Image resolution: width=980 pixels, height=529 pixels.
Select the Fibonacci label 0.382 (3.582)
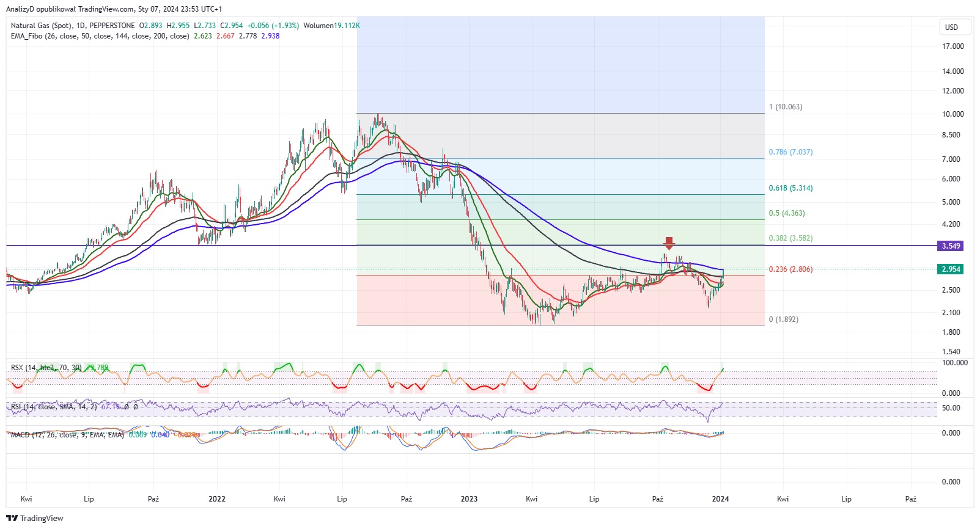[790, 238]
